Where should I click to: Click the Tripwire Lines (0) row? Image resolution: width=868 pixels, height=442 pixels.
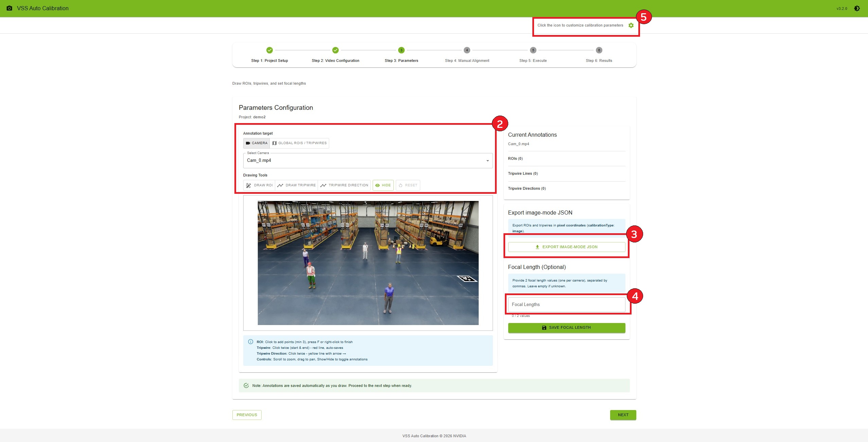tap(566, 174)
